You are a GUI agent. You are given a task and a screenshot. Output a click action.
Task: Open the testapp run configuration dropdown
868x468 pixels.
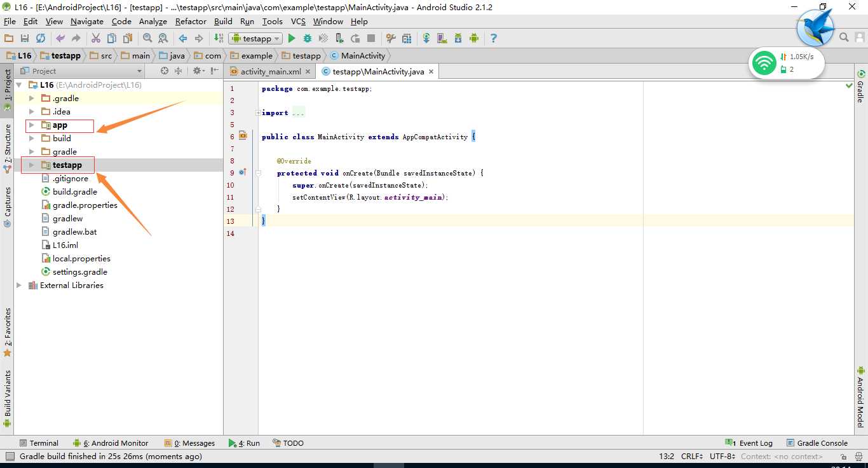tap(255, 38)
